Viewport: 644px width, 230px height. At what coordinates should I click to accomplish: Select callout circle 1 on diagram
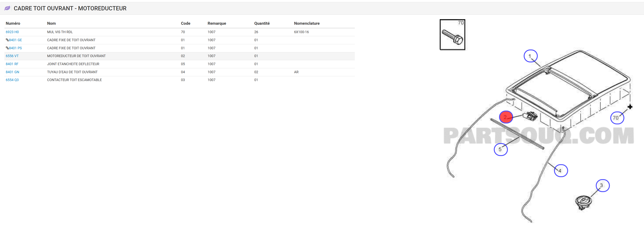pyautogui.click(x=530, y=56)
